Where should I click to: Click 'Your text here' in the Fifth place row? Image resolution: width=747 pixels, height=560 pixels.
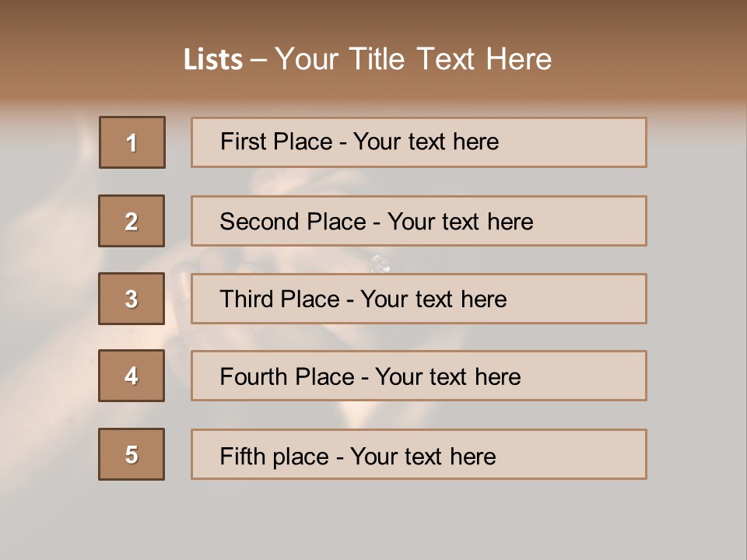423,456
